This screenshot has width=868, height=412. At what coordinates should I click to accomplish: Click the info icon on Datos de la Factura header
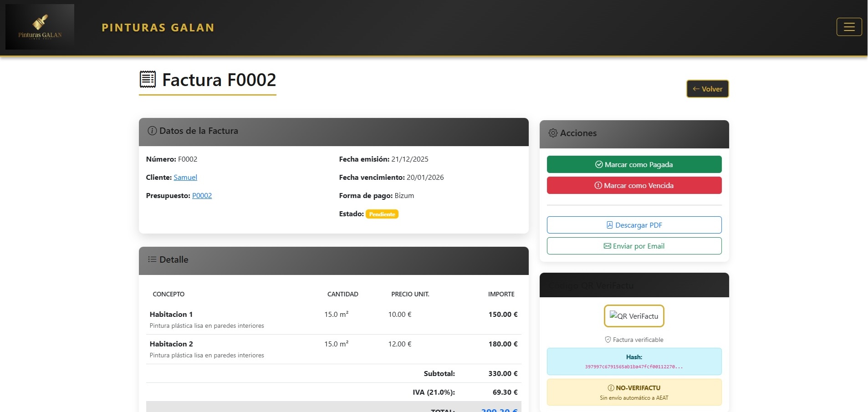(x=151, y=131)
